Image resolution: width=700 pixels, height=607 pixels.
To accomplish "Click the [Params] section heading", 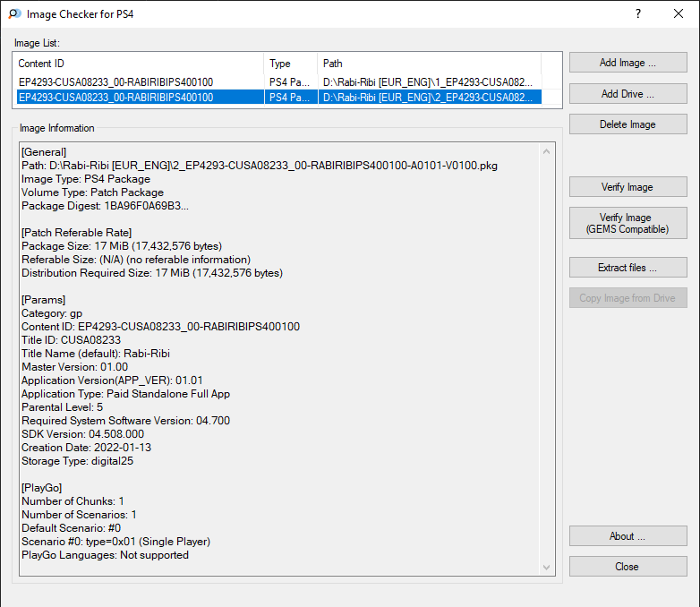I will point(43,300).
